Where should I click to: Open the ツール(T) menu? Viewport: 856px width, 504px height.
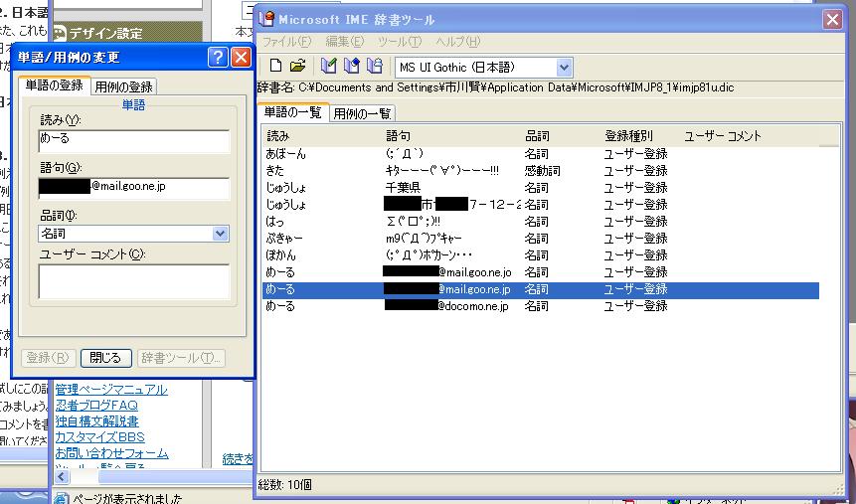coord(400,42)
